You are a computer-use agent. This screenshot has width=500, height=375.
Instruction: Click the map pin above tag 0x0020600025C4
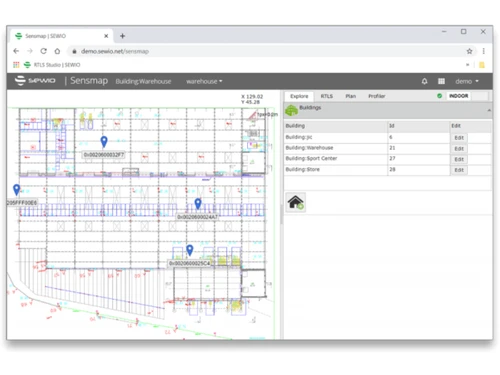coord(190,250)
